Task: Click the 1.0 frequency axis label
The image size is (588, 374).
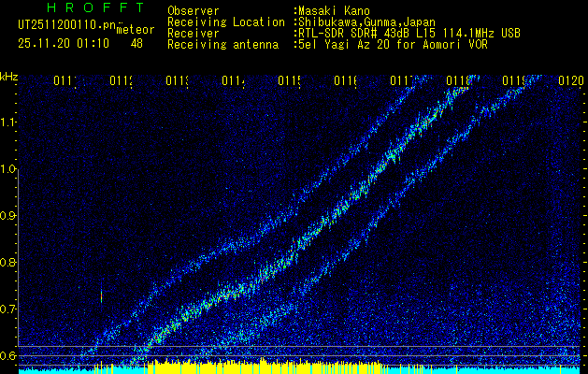Action: pyautogui.click(x=7, y=169)
